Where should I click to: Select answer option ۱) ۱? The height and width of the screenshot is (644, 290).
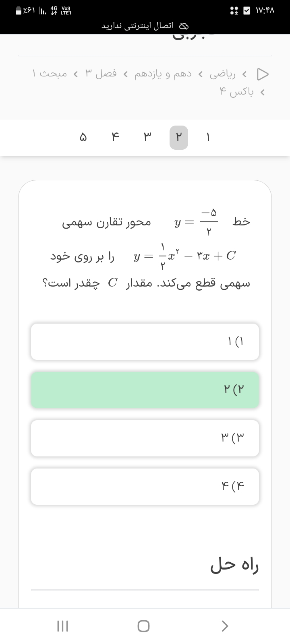coord(145,342)
